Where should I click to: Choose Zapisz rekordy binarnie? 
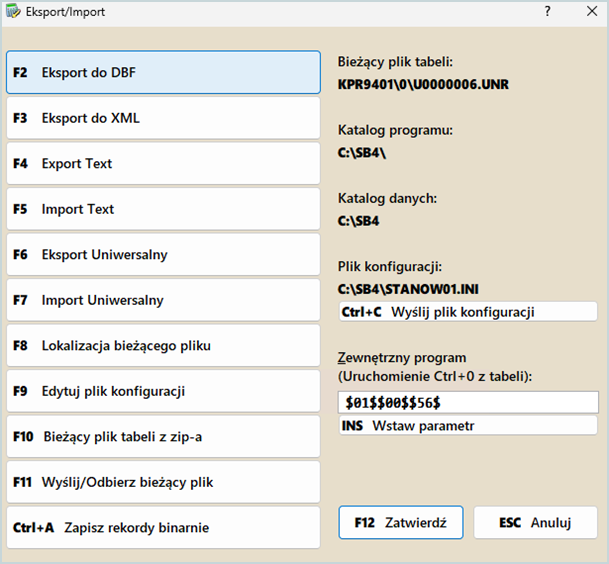[x=163, y=528]
